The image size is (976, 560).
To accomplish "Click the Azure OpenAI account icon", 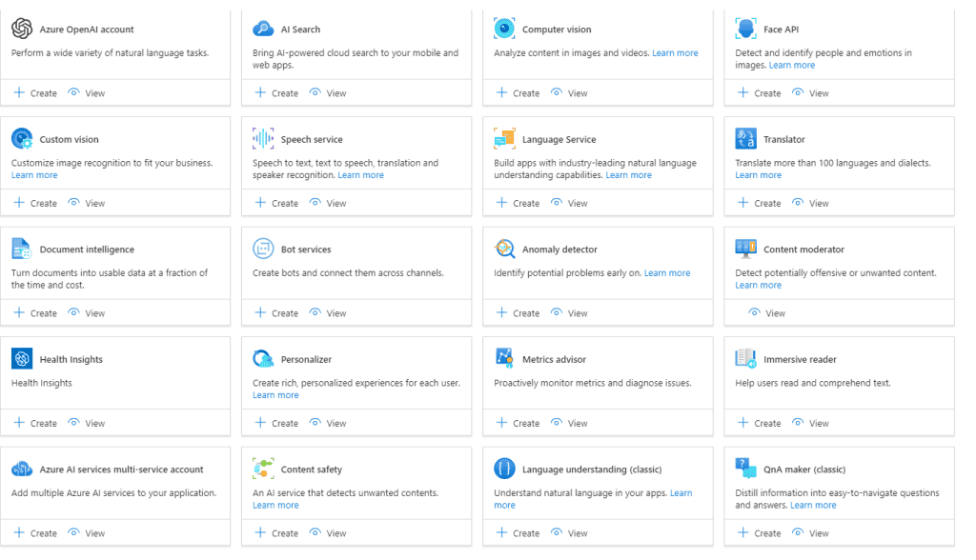I will coord(22,30).
